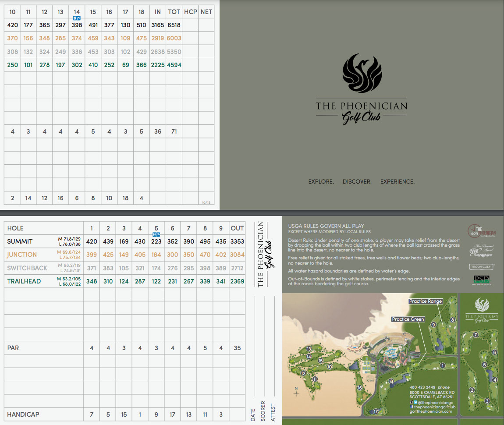Click the Junction front nine total 3084

237,255
